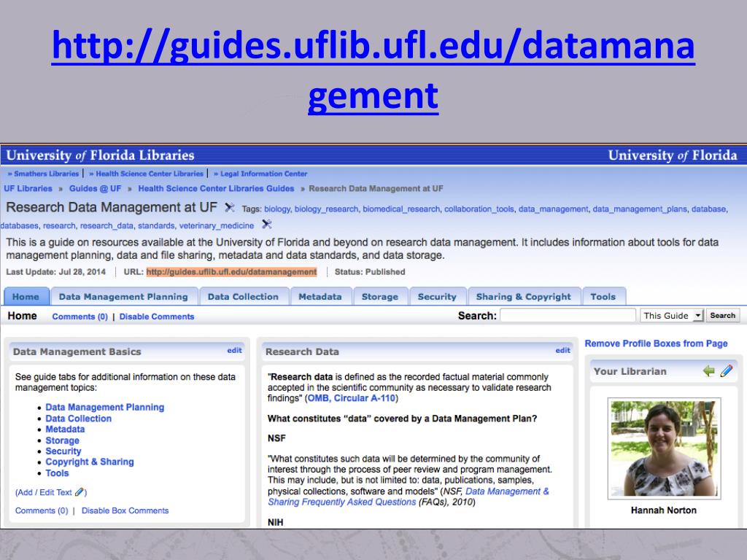Switch to the Home tab
This screenshot has height=560, width=747.
[x=26, y=296]
